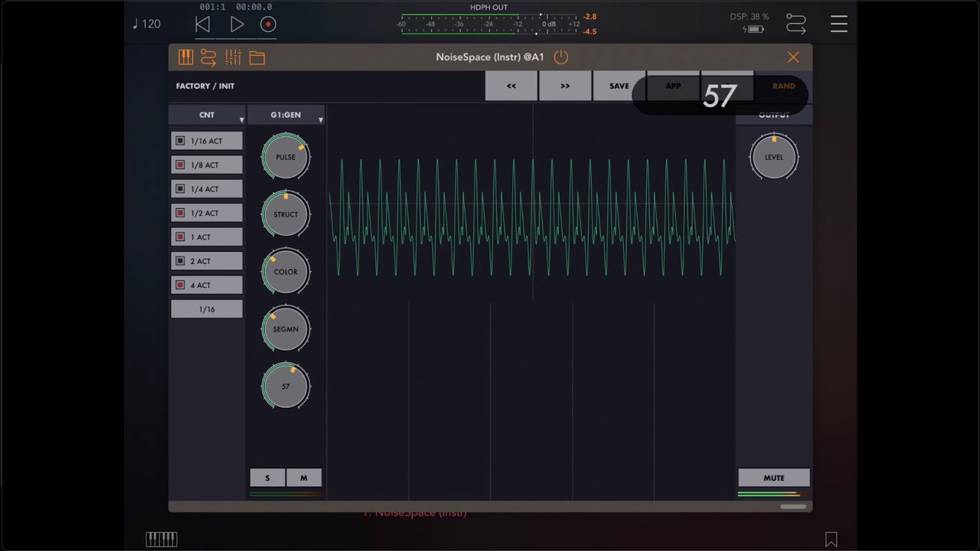Screen dimensions: 980x551
Task: Mute the generator with M button
Action: coord(304,478)
